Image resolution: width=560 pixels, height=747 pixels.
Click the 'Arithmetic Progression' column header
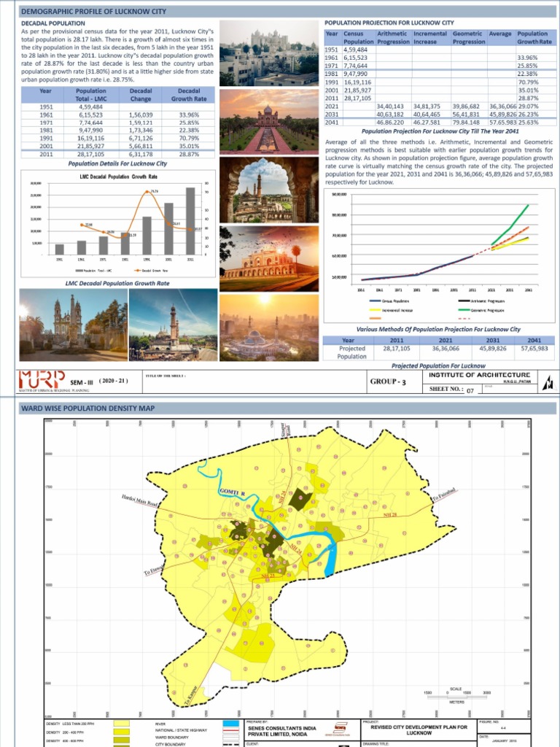393,38
